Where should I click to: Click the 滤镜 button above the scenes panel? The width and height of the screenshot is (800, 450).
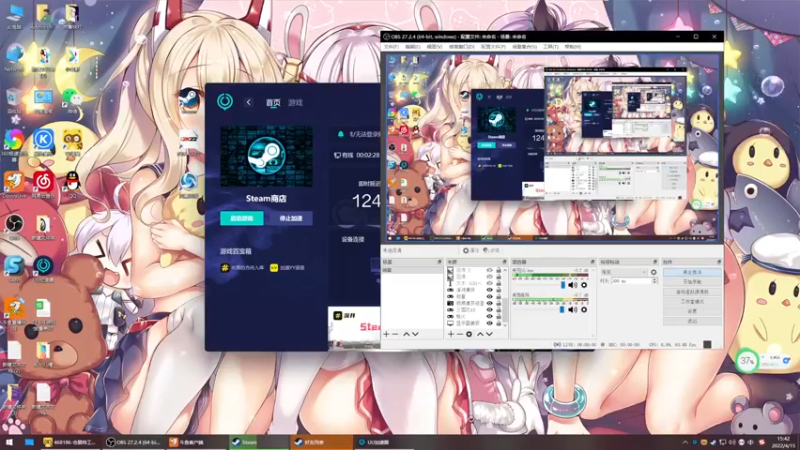[x=491, y=251]
